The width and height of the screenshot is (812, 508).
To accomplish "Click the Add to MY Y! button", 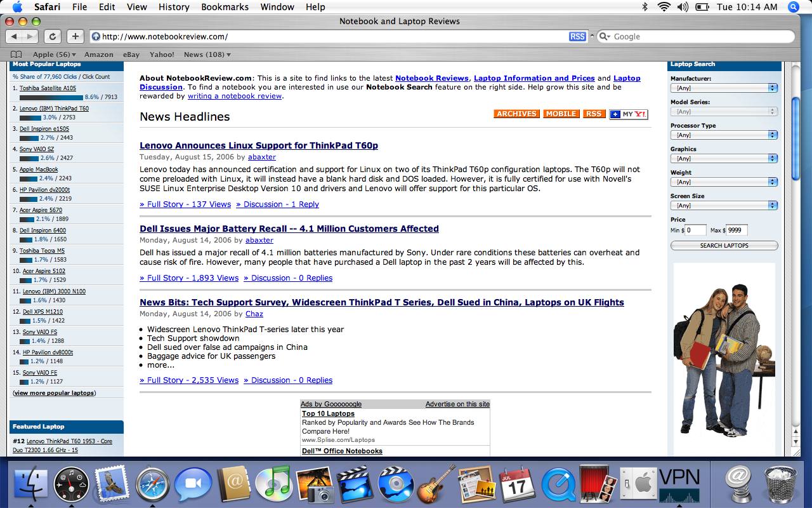I will pyautogui.click(x=629, y=114).
